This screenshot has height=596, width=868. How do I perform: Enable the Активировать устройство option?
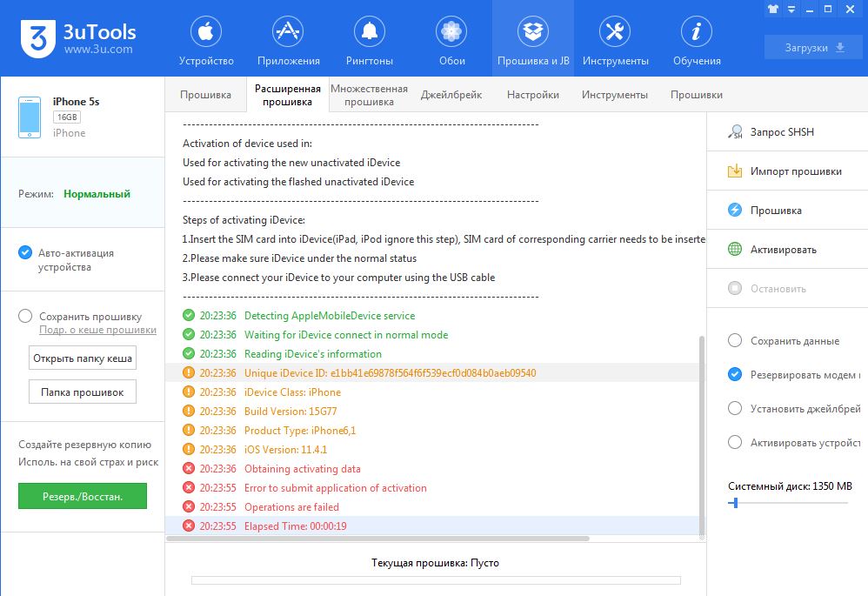735,442
